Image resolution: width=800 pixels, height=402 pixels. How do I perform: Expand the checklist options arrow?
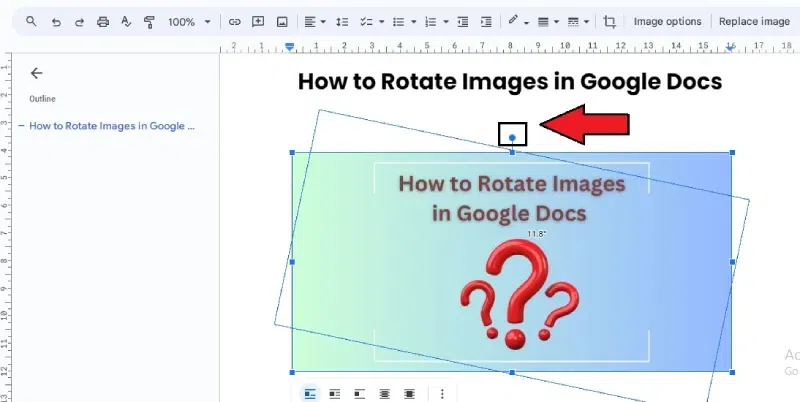pyautogui.click(x=382, y=22)
